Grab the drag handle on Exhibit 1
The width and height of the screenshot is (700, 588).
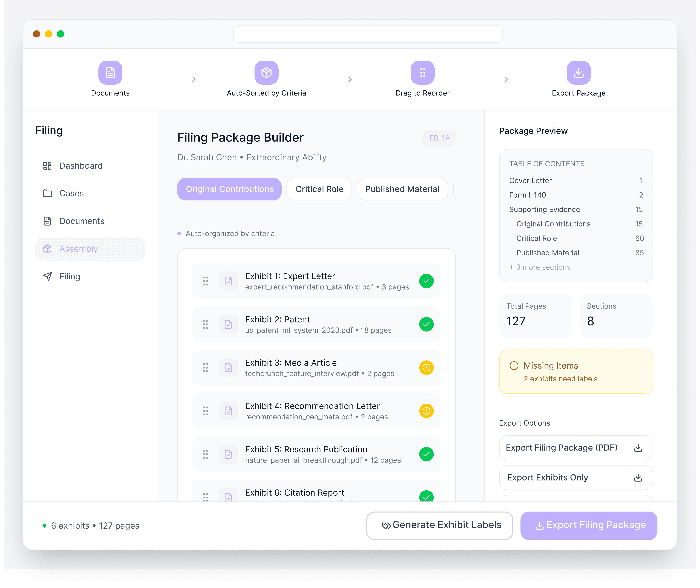point(205,281)
